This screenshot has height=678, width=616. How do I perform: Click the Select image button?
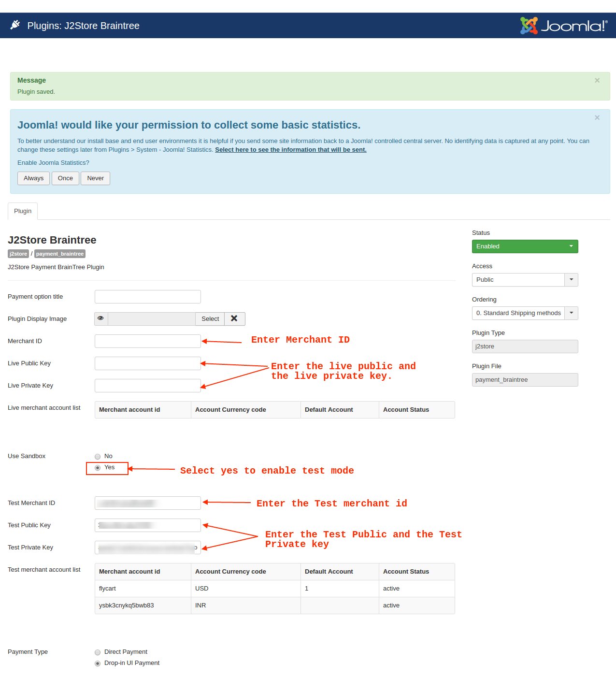click(x=210, y=319)
